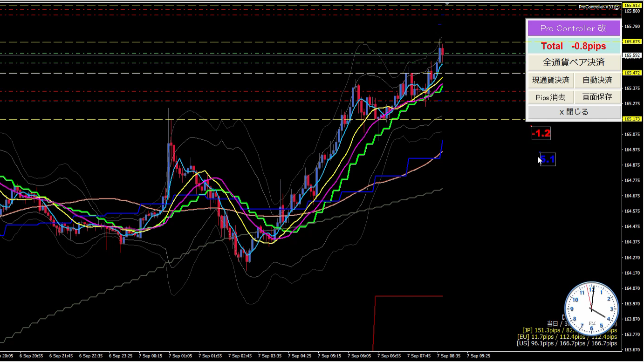Screen dimensions: 644x362
Task: Select the blue 5.1 pips label
Action: pos(548,160)
